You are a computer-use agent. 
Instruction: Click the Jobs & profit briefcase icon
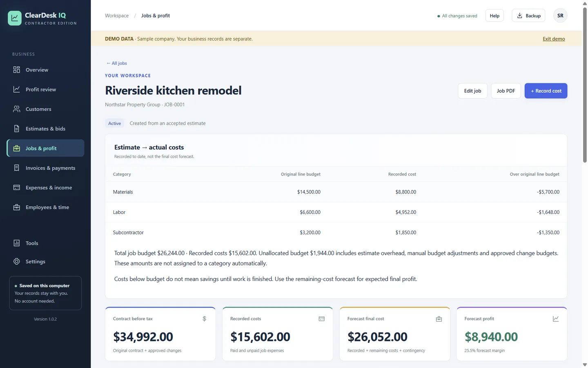tap(16, 148)
